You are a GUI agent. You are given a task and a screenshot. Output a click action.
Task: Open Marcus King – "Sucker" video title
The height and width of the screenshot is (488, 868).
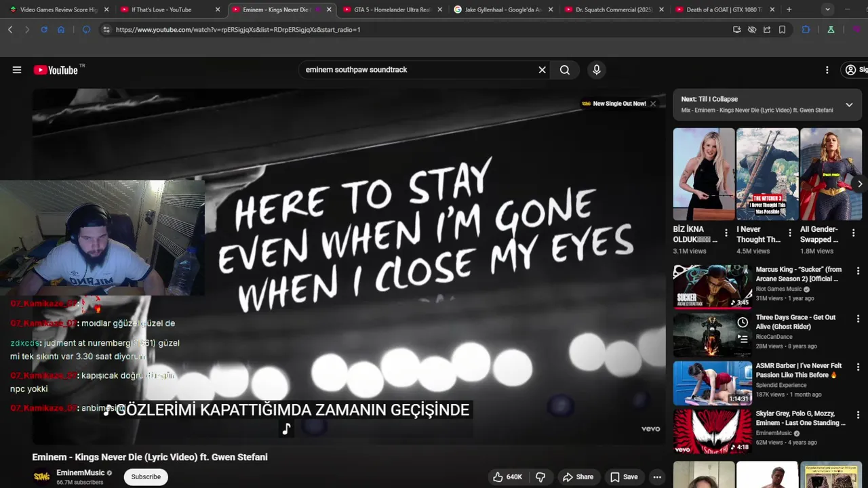(x=799, y=274)
